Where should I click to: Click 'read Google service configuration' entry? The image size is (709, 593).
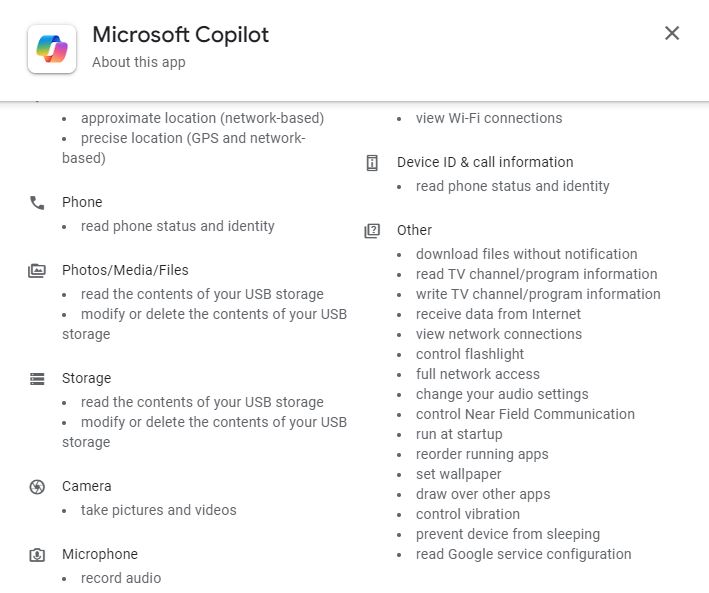(523, 554)
